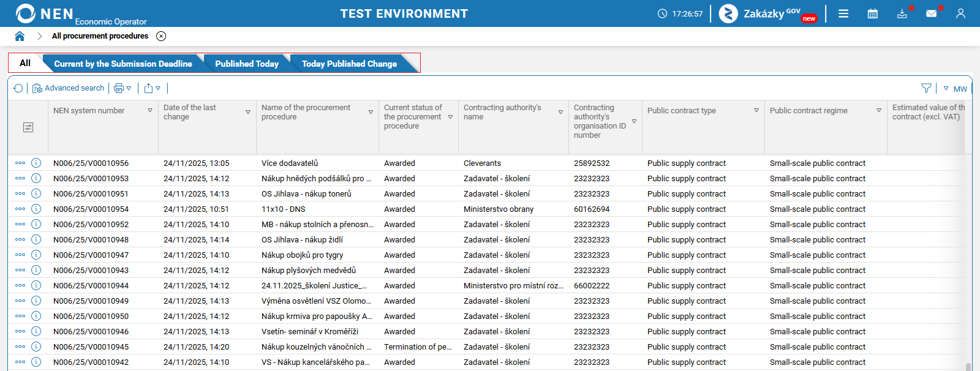The width and height of the screenshot is (980, 371).
Task: Click procedure name Více dodavatelů
Action: point(290,163)
